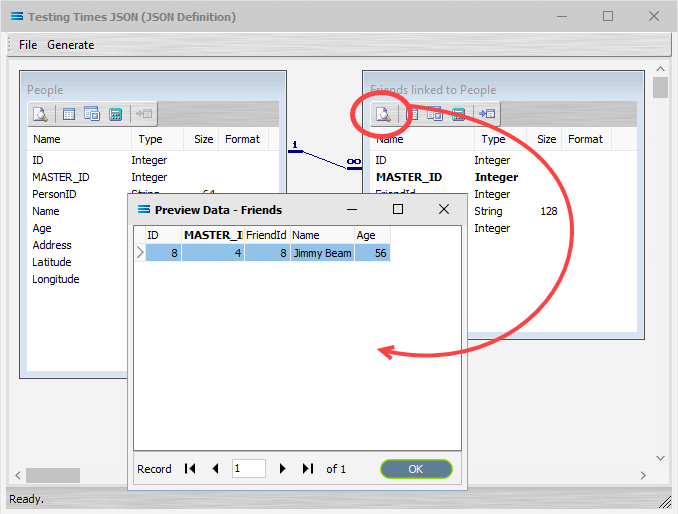This screenshot has height=514, width=678.
Task: Click vertical scrollbar up arrow
Action: [x=660, y=69]
